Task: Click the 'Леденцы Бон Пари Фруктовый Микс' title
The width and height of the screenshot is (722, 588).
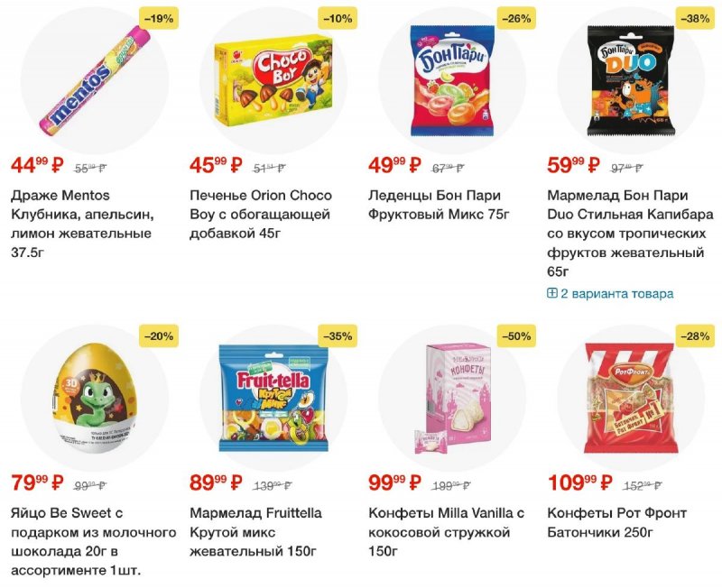Action: tap(439, 205)
